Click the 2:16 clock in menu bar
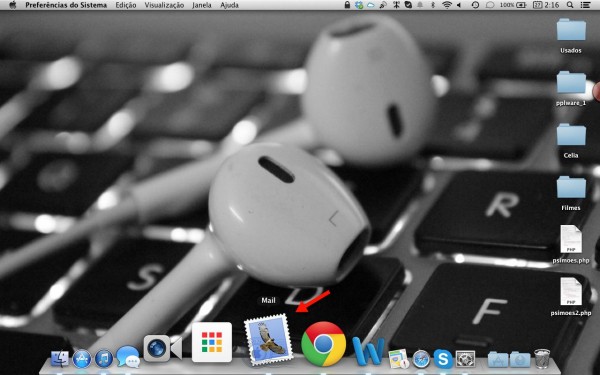 click(x=552, y=5)
